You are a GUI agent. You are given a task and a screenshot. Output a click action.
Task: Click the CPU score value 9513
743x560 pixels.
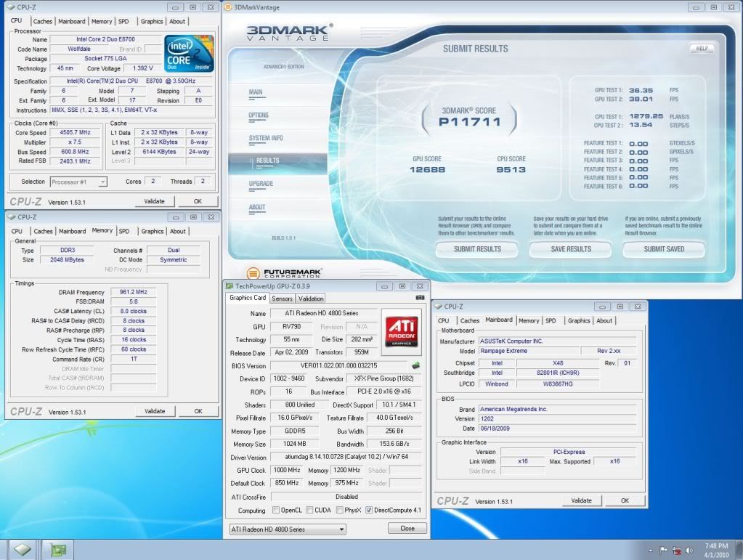(x=511, y=170)
